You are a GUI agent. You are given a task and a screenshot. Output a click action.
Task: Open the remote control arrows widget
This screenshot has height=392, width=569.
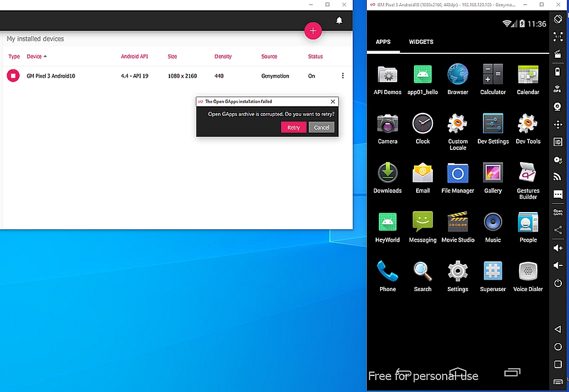[x=558, y=124]
